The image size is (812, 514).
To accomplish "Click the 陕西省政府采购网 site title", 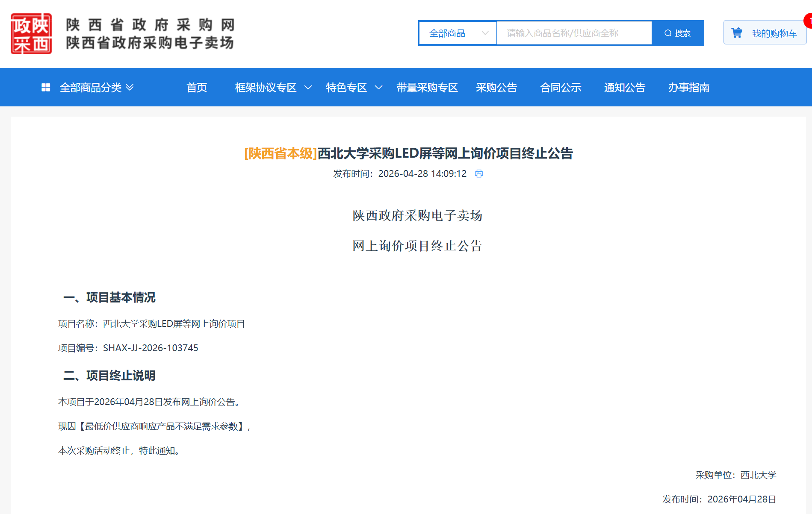I will tap(150, 25).
